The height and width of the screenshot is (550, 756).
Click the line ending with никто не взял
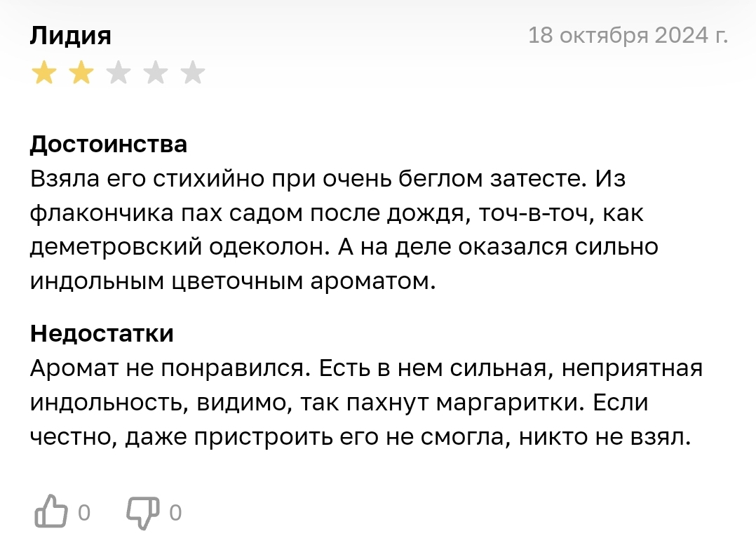tap(360, 437)
